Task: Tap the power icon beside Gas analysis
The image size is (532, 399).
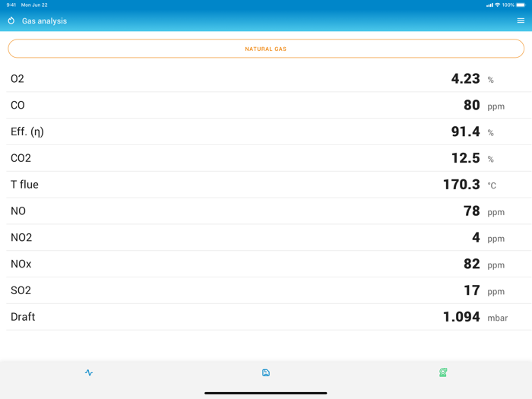Action: [11, 21]
